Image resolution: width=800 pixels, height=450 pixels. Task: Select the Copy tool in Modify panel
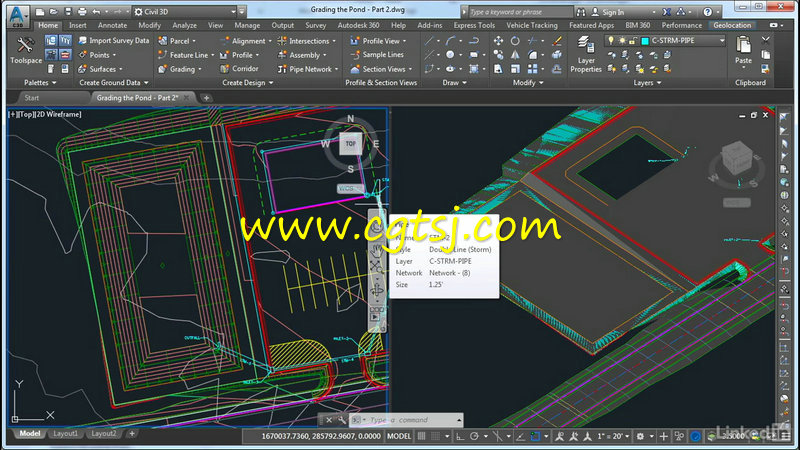click(x=498, y=55)
